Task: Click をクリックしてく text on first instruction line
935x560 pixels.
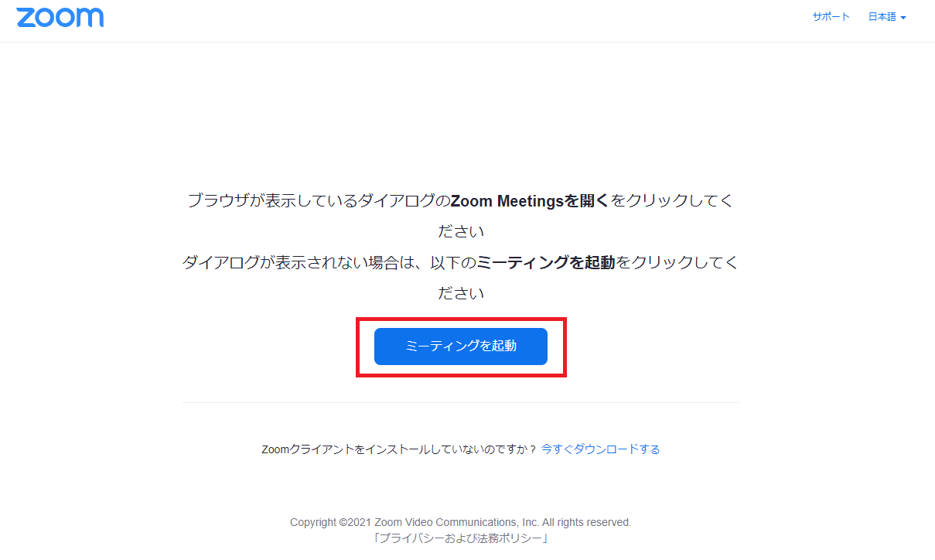Action: (x=672, y=201)
